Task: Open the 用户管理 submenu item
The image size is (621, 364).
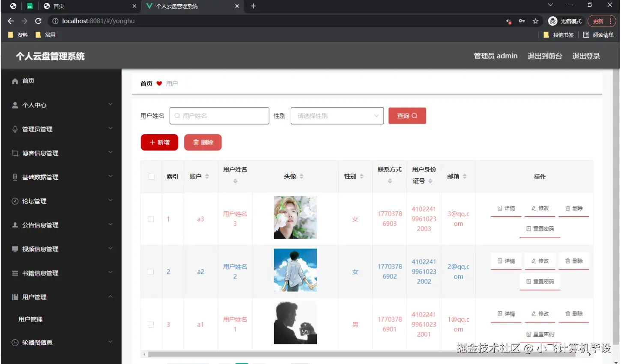Action: [30, 320]
